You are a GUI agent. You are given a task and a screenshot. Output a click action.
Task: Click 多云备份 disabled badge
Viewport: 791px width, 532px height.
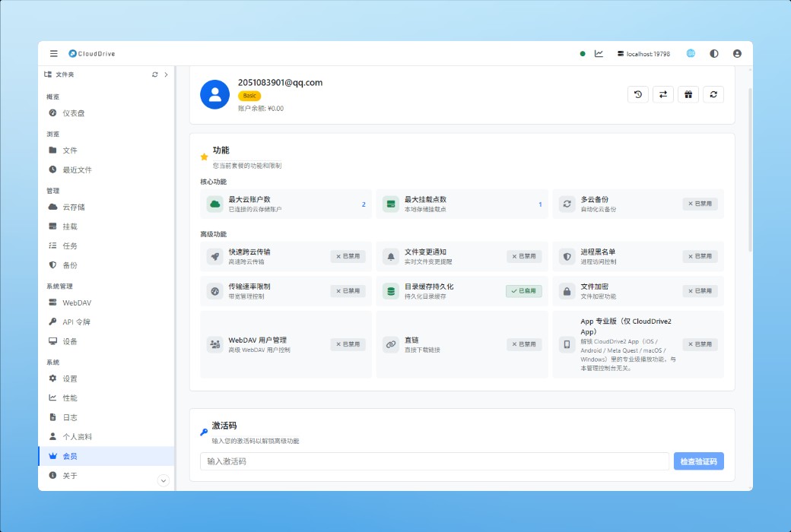click(700, 204)
